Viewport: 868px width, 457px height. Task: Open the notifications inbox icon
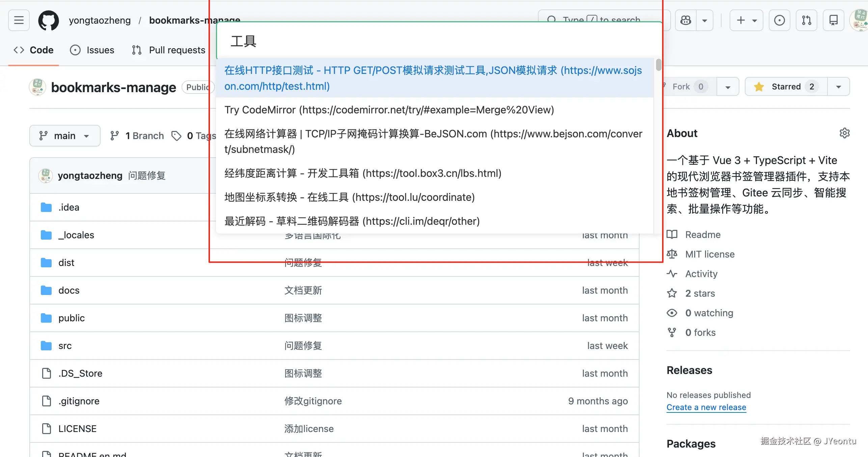834,20
